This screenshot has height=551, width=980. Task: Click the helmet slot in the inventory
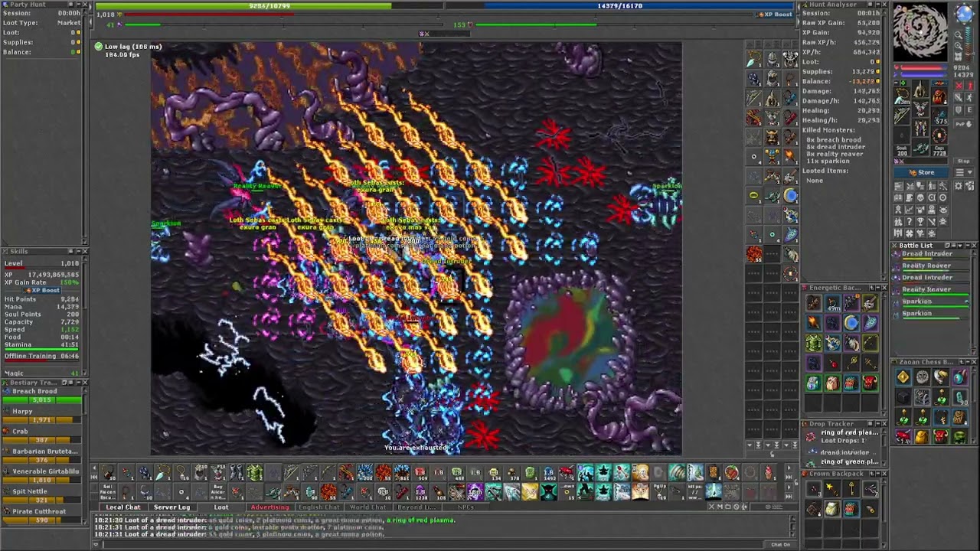click(x=920, y=89)
